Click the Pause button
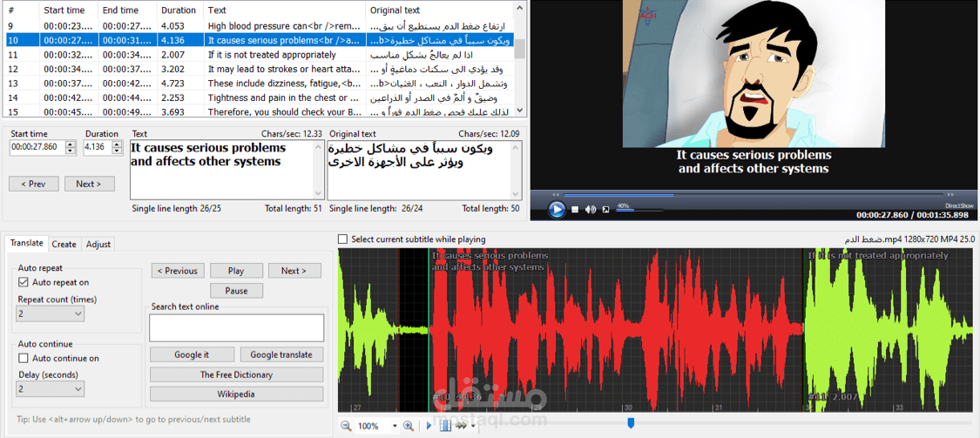 (x=236, y=291)
